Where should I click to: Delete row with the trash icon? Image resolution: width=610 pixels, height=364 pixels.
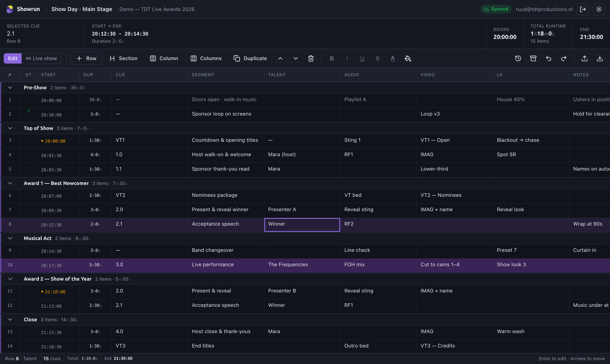(311, 58)
